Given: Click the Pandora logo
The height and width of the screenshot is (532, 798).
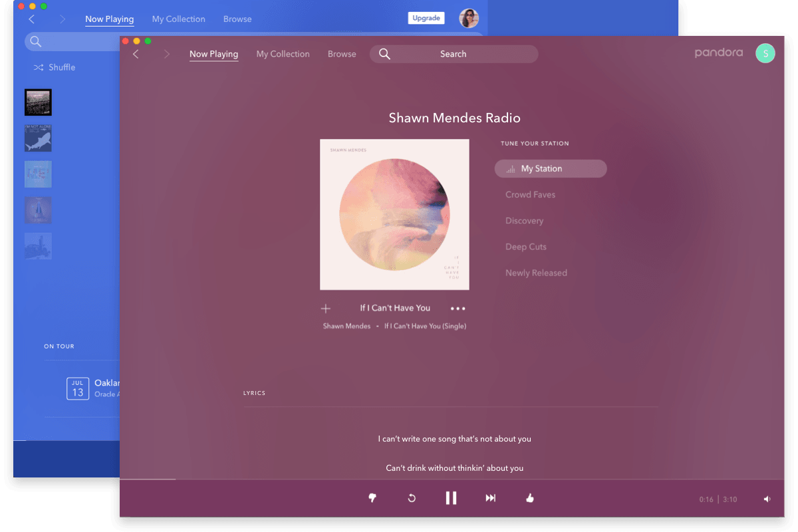Looking at the screenshot, I should pos(719,52).
